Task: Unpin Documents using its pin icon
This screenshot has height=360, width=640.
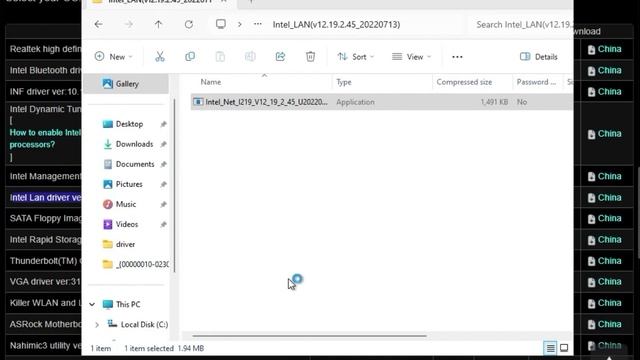Action: coord(163,164)
